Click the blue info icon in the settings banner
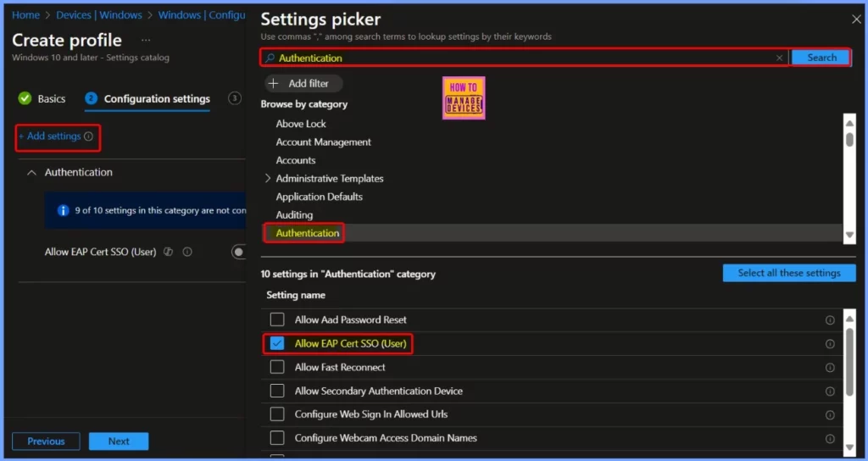The image size is (868, 461). pos(63,210)
